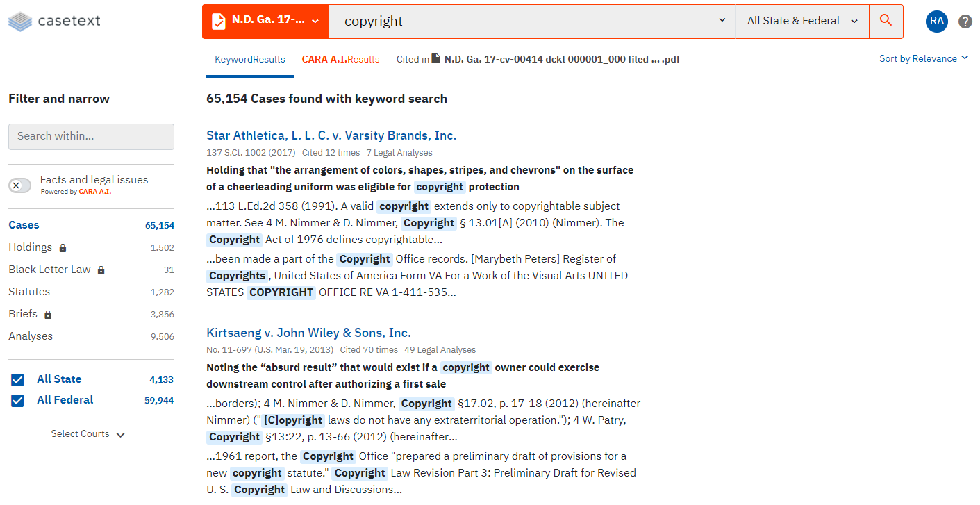Click the 65,154 Cases found heading
This screenshot has width=980, height=505.
tap(326, 99)
